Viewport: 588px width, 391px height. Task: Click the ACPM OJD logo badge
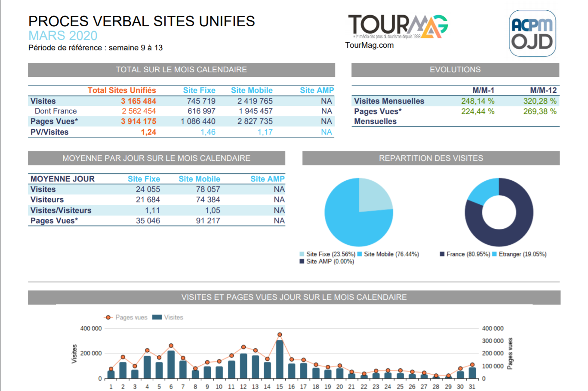click(x=532, y=34)
